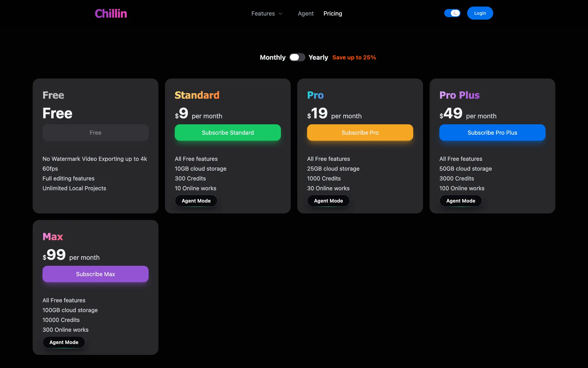Subscribe to the Pro Plus plan
The width and height of the screenshot is (588, 368).
pyautogui.click(x=492, y=132)
